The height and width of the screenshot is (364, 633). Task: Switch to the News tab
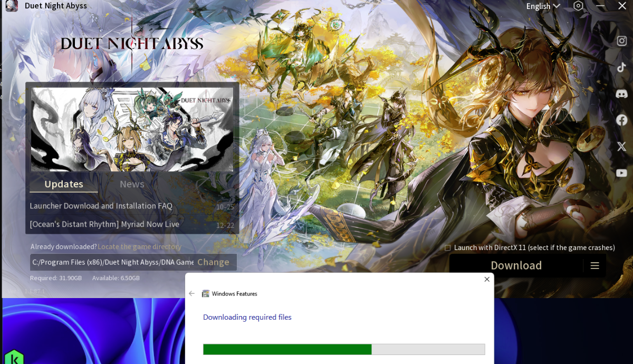click(x=132, y=184)
